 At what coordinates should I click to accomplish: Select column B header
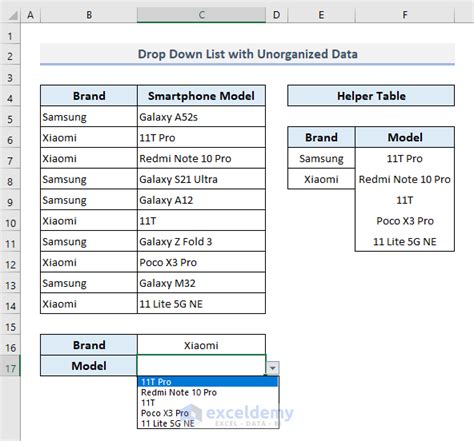pyautogui.click(x=89, y=15)
